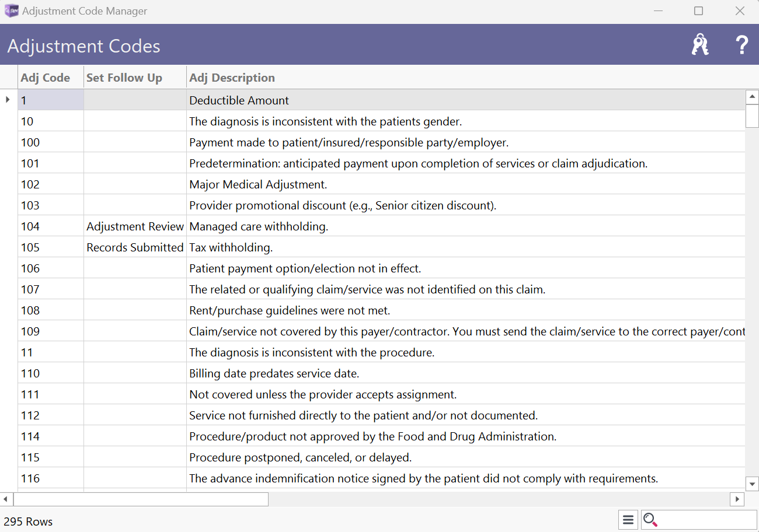This screenshot has height=532, width=759.
Task: Click the app icon in title bar
Action: (11, 11)
